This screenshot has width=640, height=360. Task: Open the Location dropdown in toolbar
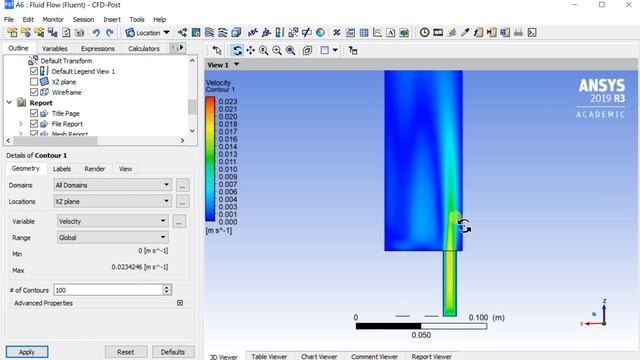(148, 33)
